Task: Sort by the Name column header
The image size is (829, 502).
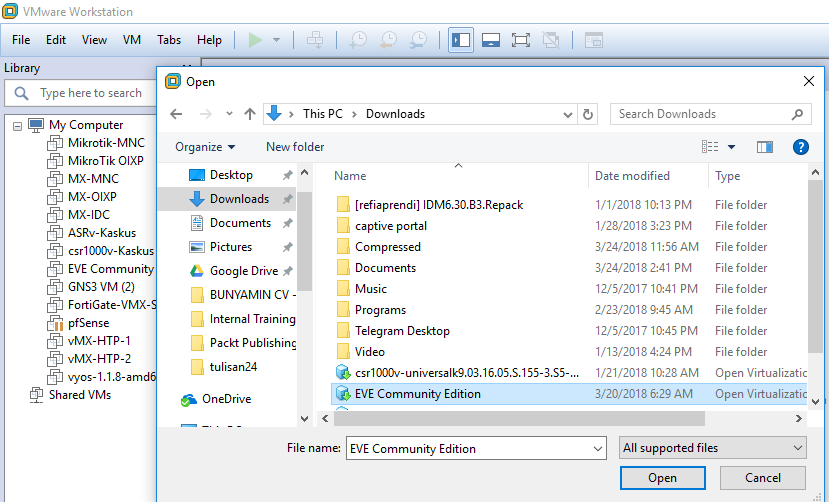Action: point(350,176)
